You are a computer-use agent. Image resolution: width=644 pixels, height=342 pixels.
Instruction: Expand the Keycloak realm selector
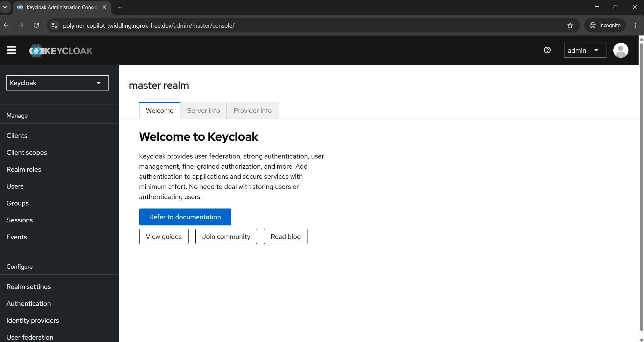pyautogui.click(x=57, y=83)
